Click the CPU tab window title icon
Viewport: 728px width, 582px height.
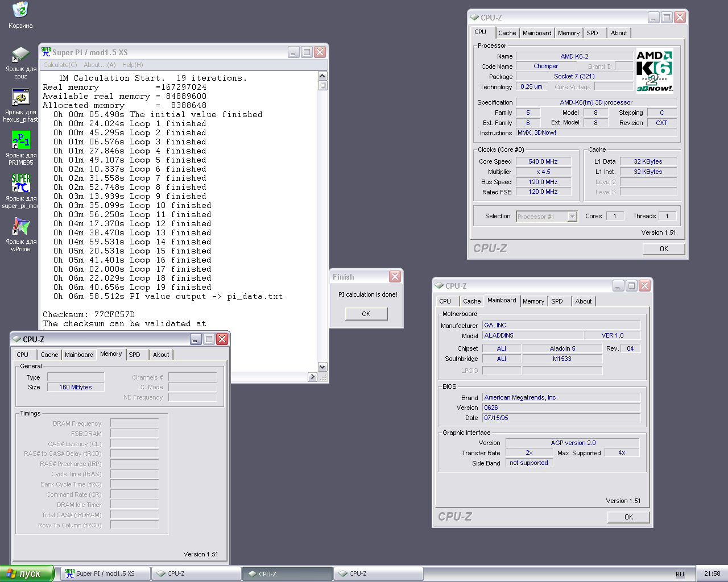[474, 17]
